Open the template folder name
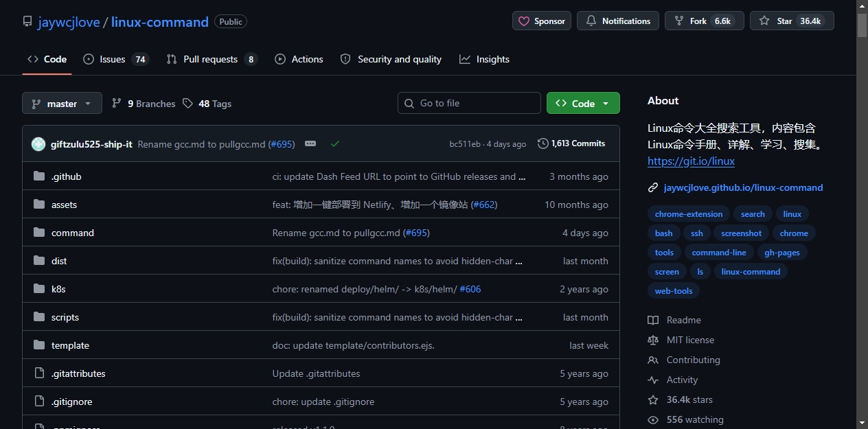The height and width of the screenshot is (429, 868). tap(70, 345)
